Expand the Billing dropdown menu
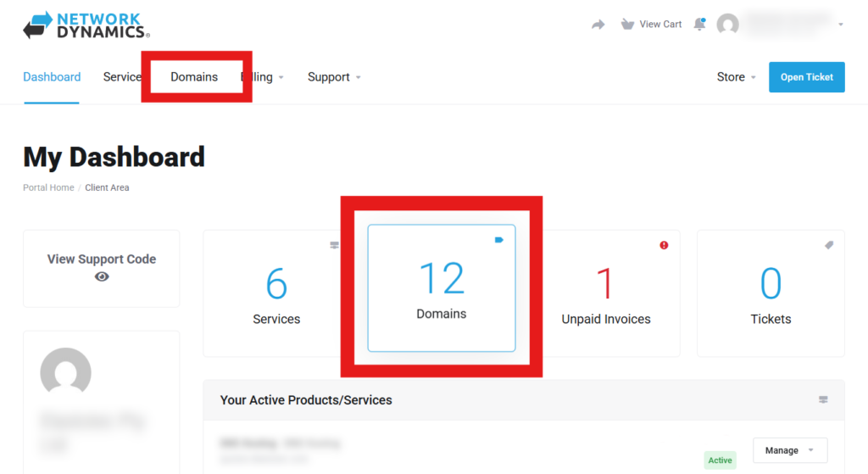This screenshot has width=868, height=474. (x=264, y=77)
